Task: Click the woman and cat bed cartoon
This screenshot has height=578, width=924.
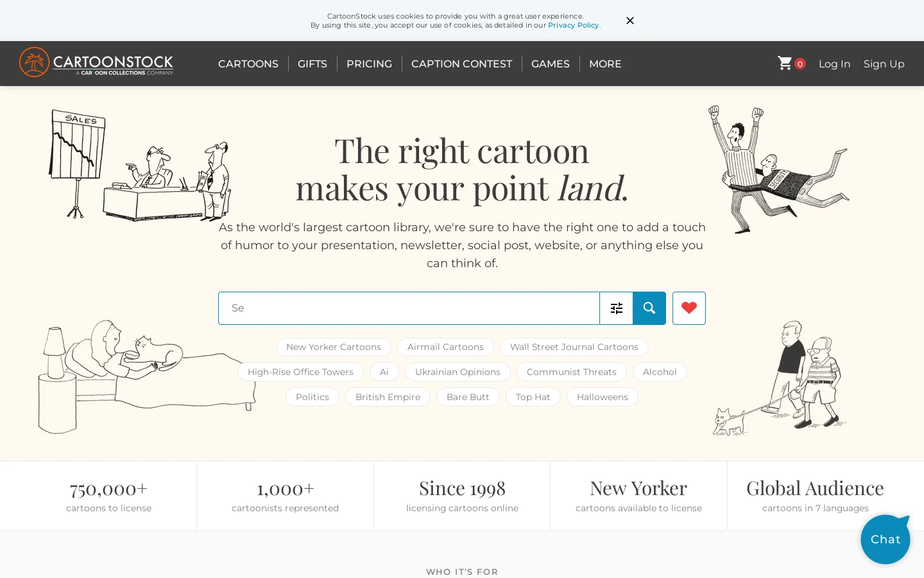Action: pos(146,377)
